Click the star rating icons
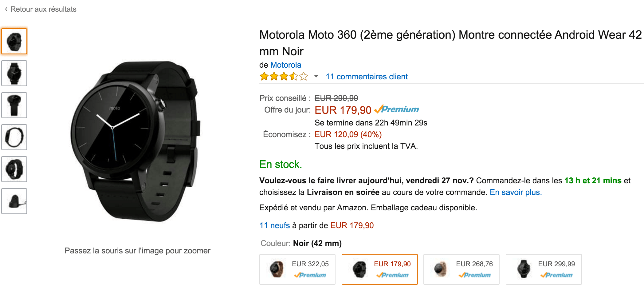This screenshot has width=644, height=294. tap(284, 76)
